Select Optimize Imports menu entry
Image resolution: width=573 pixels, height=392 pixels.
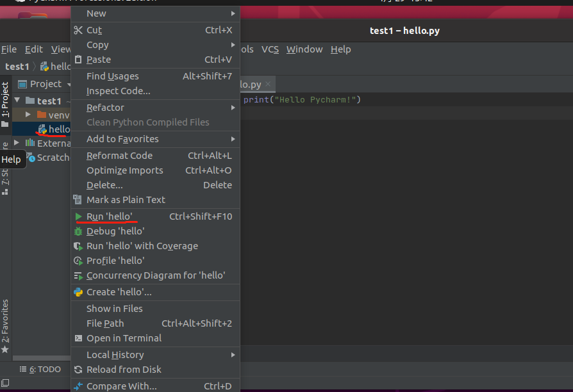click(155, 170)
